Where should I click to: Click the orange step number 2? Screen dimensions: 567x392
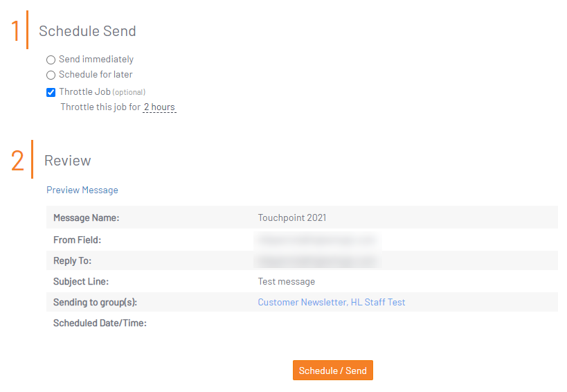pos(17,160)
